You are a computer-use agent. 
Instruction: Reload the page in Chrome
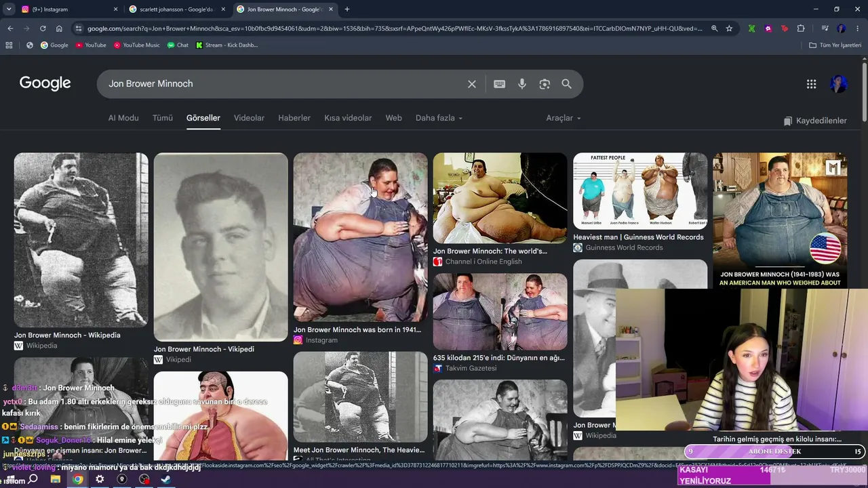click(43, 28)
